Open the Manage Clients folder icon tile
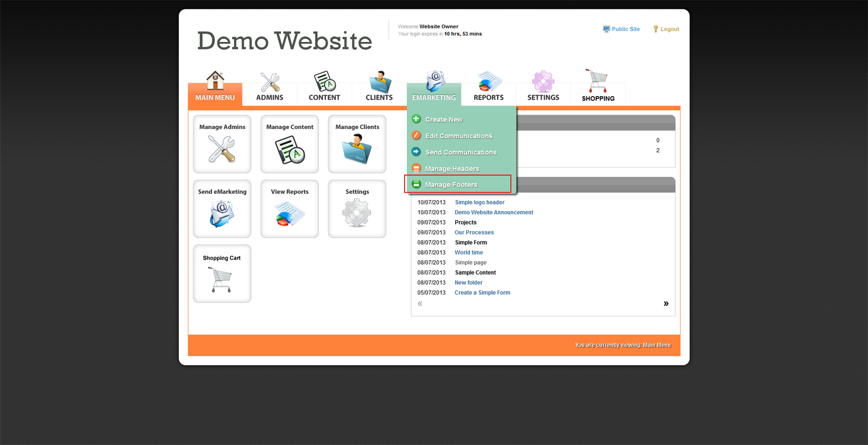This screenshot has height=445, width=868. (357, 145)
